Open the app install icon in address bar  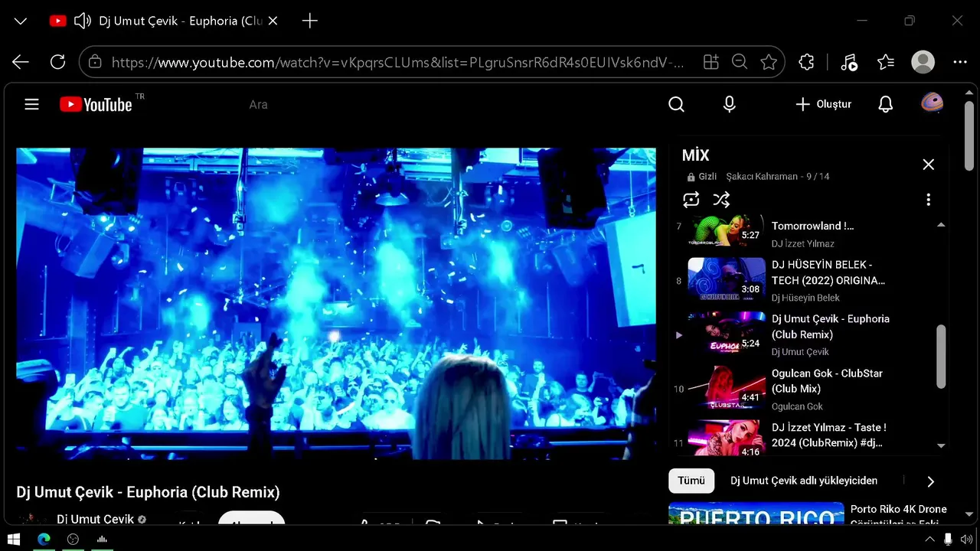[711, 62]
